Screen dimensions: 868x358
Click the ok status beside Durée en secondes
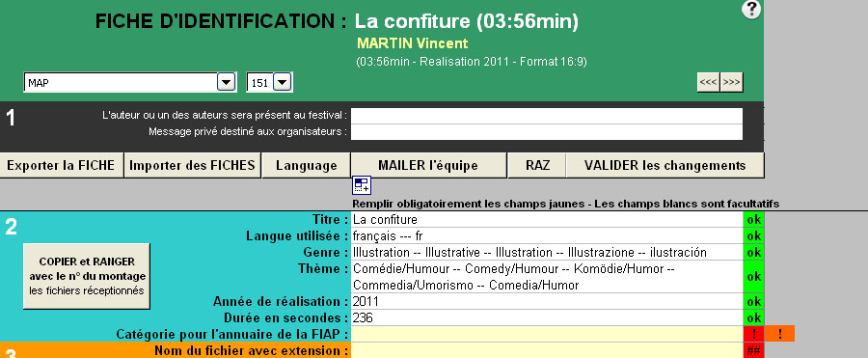coord(753,318)
